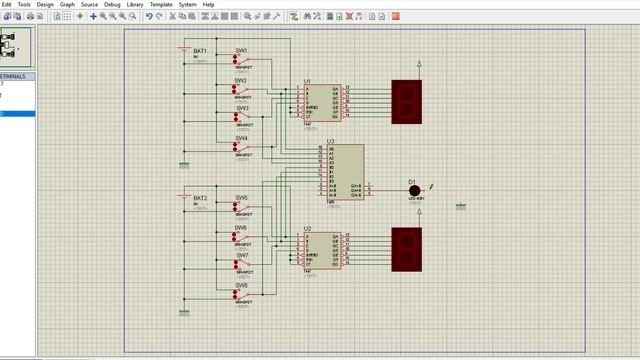The image size is (640, 360).
Task: Click the Property Assignment Tool icon
Action: (x=317, y=16)
